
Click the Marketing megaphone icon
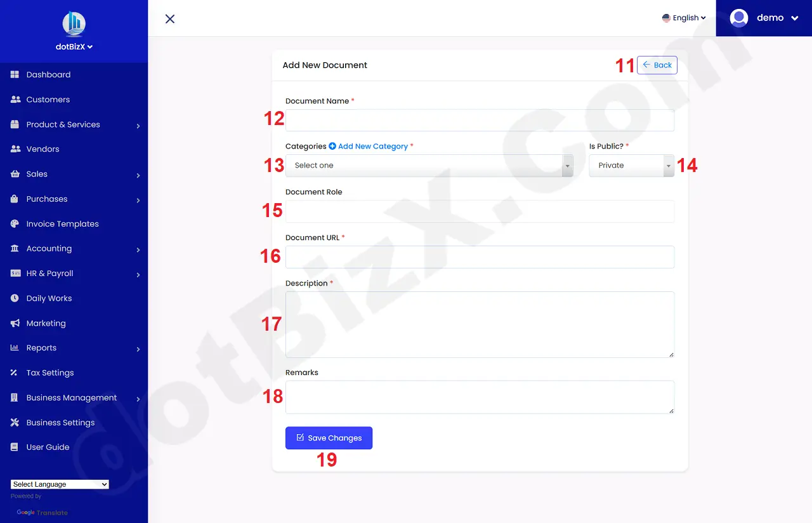click(x=14, y=323)
